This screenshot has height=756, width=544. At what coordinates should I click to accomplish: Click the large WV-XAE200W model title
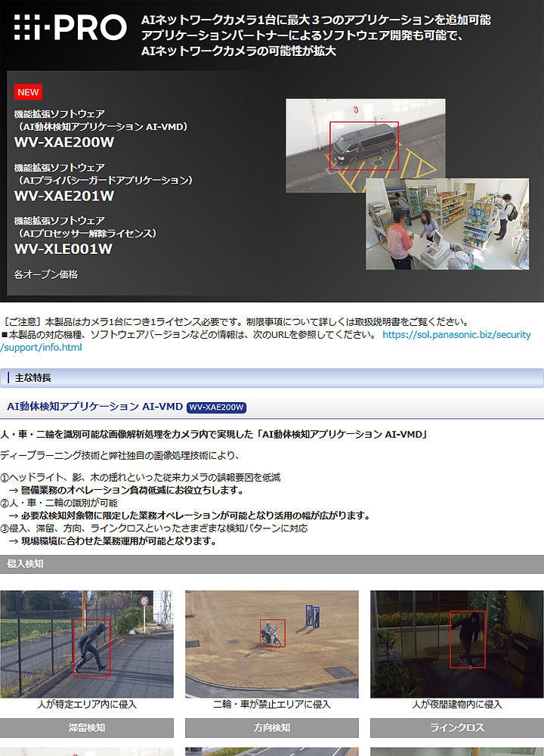(64, 142)
